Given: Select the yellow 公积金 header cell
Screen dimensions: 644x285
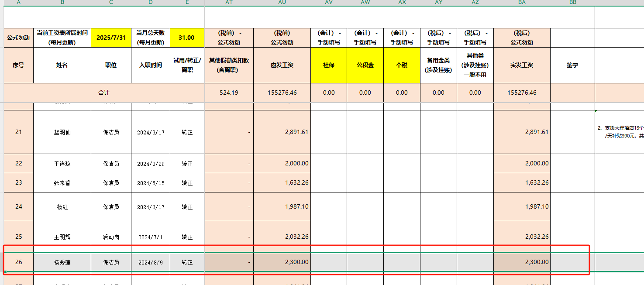Looking at the screenshot, I should tap(365, 65).
